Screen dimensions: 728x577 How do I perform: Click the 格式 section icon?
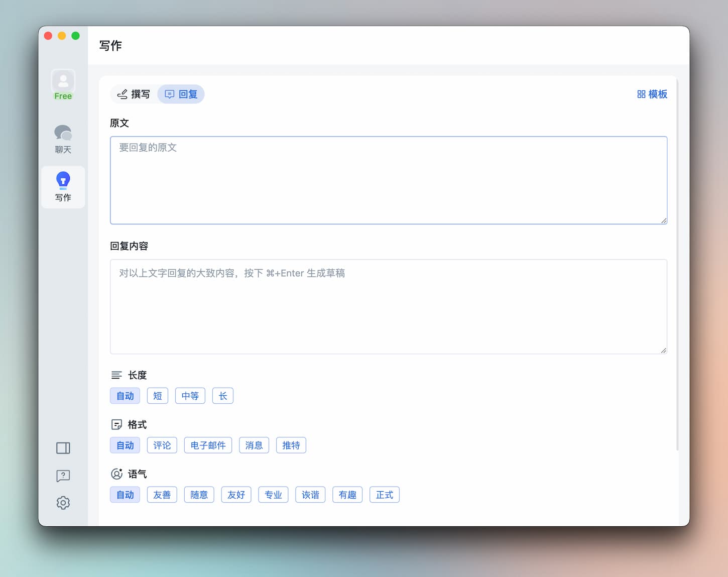pos(116,425)
